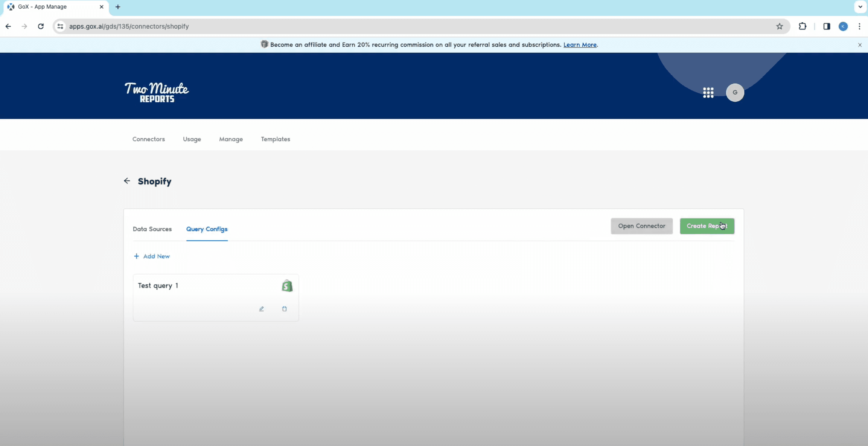Open the Usage menu item
The image size is (868, 446).
[x=192, y=139]
